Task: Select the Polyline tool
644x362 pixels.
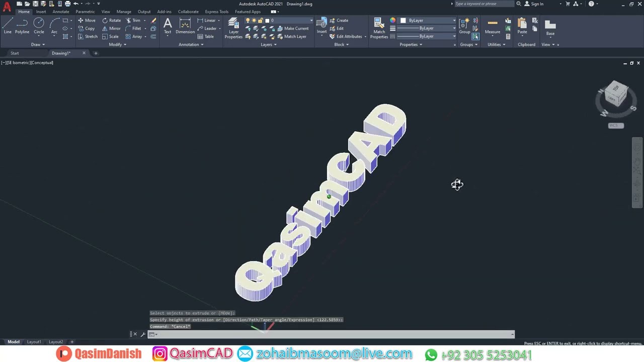Action: coord(22,26)
